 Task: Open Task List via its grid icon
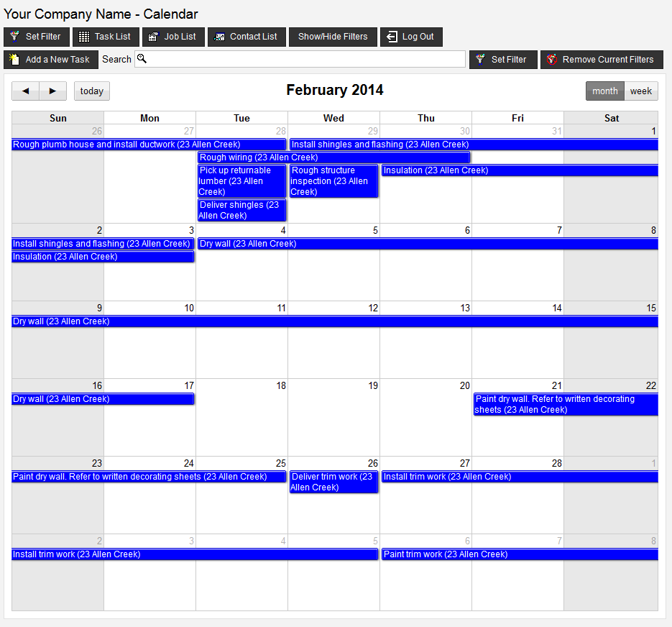click(84, 37)
